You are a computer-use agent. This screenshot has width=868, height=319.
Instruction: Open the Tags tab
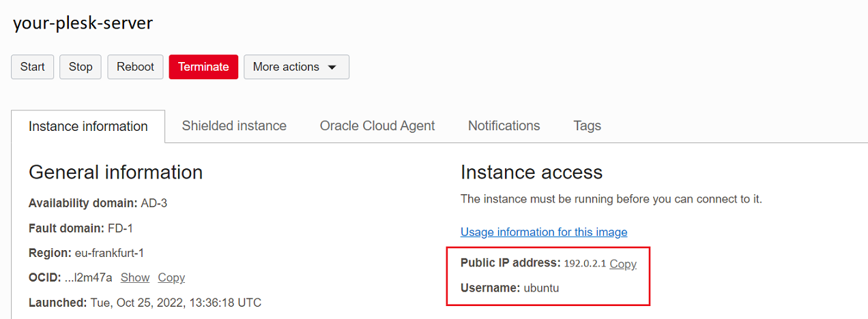[x=587, y=125]
